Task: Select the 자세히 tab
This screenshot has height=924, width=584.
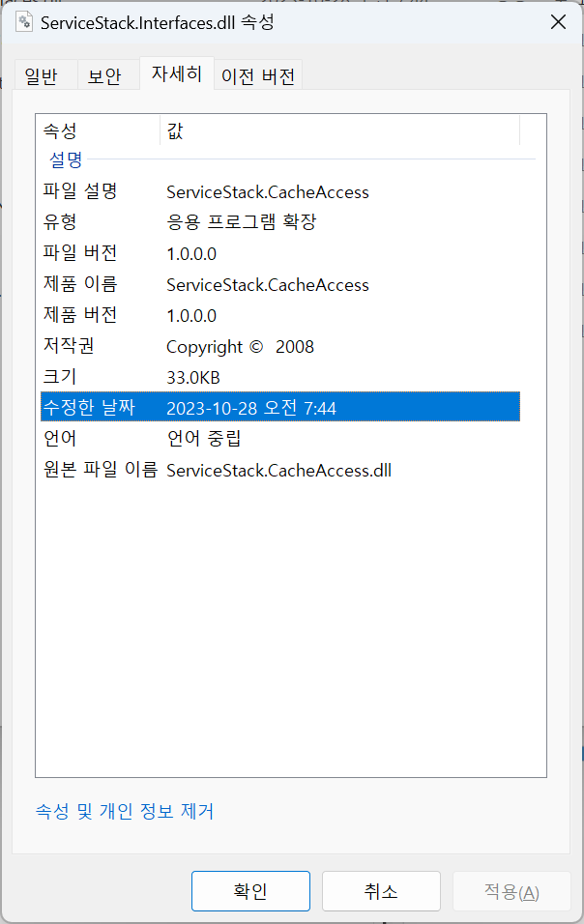Action: coord(177,73)
